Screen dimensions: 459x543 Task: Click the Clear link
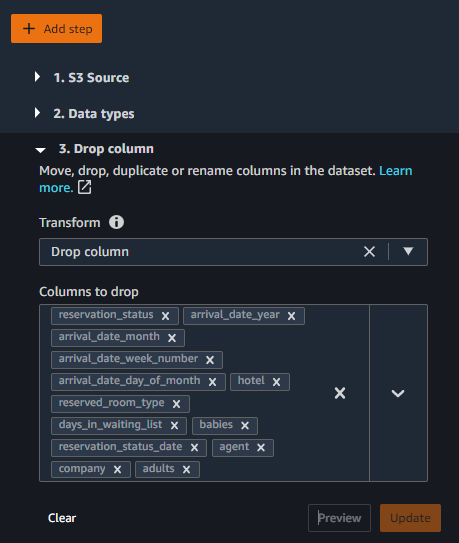pos(62,518)
